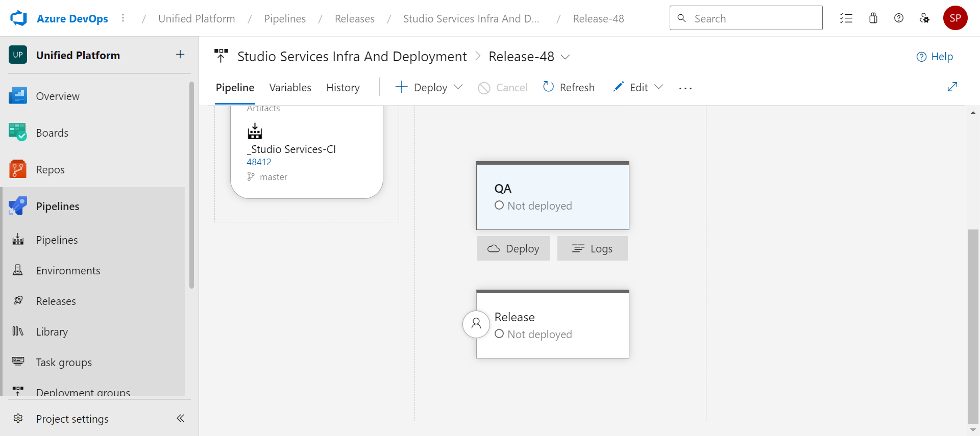Screen dimensions: 980x436
Task: Toggle full screen view icon
Action: click(952, 87)
